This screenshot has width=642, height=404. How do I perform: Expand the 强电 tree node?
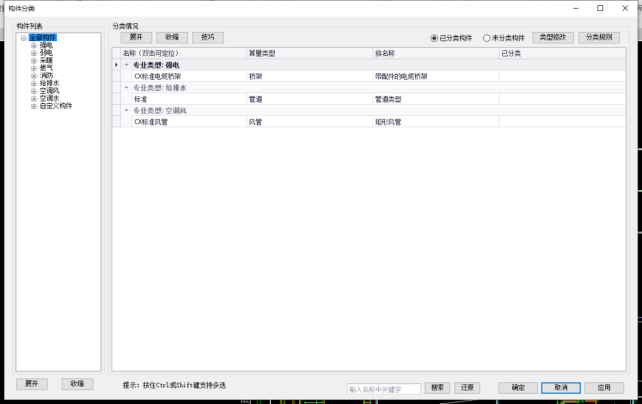(33, 45)
